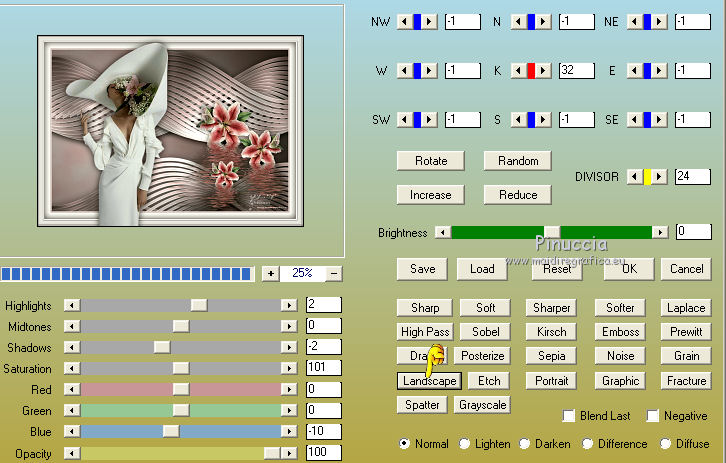
Task: Apply the Spatter preset
Action: tap(422, 405)
